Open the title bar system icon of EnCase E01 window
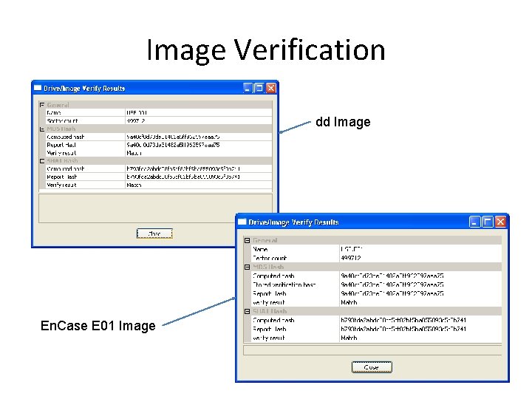Screen dimensions: 532x399 coord(242,222)
